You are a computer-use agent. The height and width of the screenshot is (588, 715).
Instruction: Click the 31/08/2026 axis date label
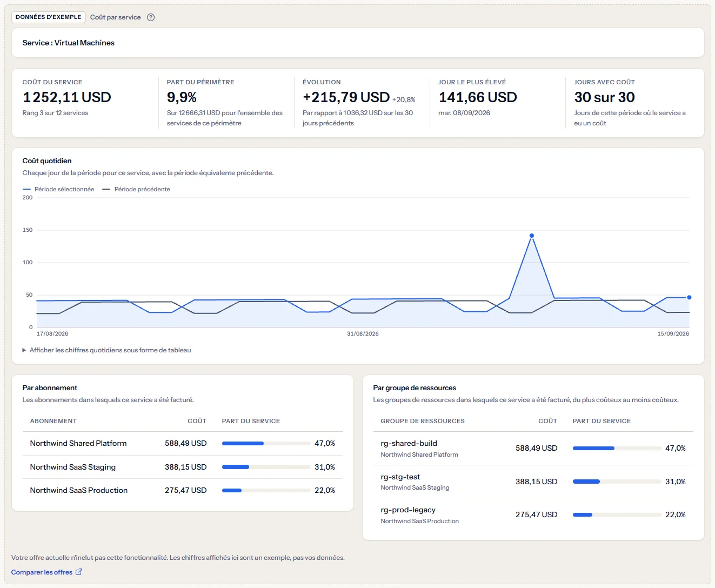pyautogui.click(x=363, y=333)
